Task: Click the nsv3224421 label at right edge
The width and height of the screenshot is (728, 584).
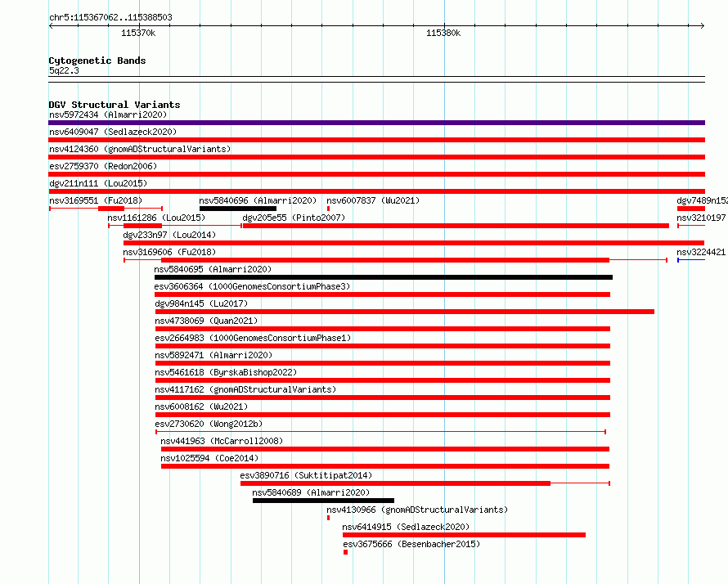Action: (x=702, y=252)
